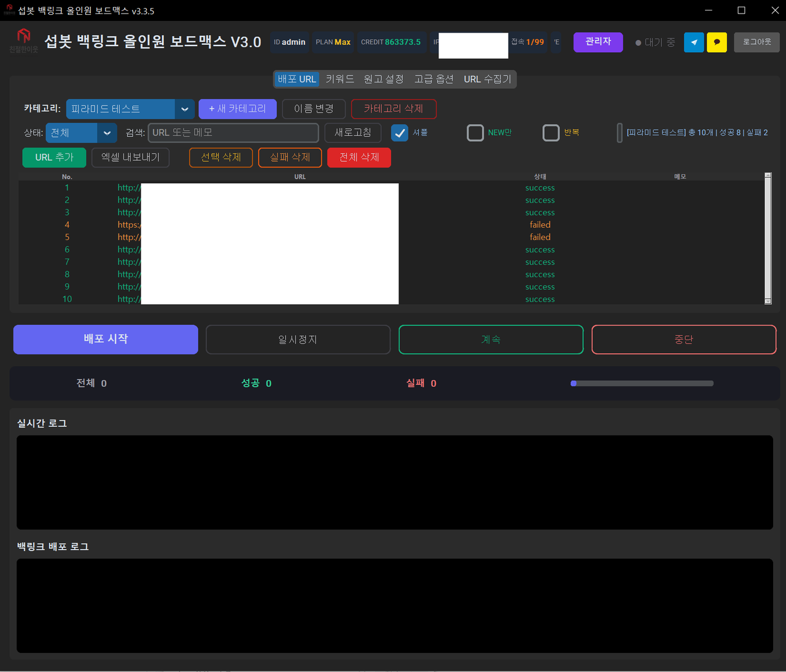Click row number 7 in URL table
786x672 pixels.
click(67, 262)
